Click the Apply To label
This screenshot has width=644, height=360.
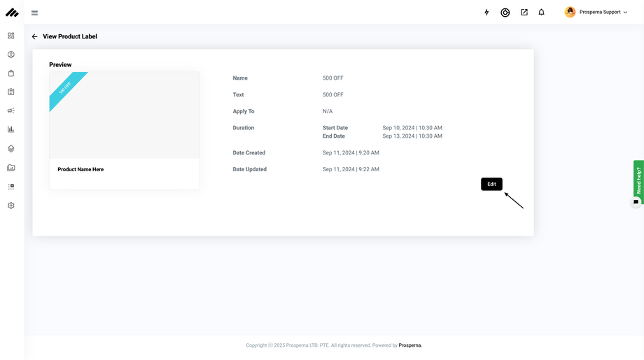click(x=243, y=111)
